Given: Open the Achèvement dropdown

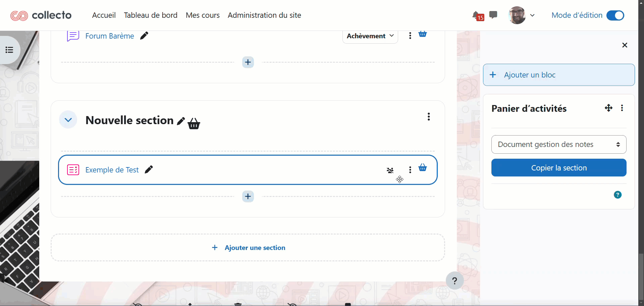Looking at the screenshot, I should point(370,36).
